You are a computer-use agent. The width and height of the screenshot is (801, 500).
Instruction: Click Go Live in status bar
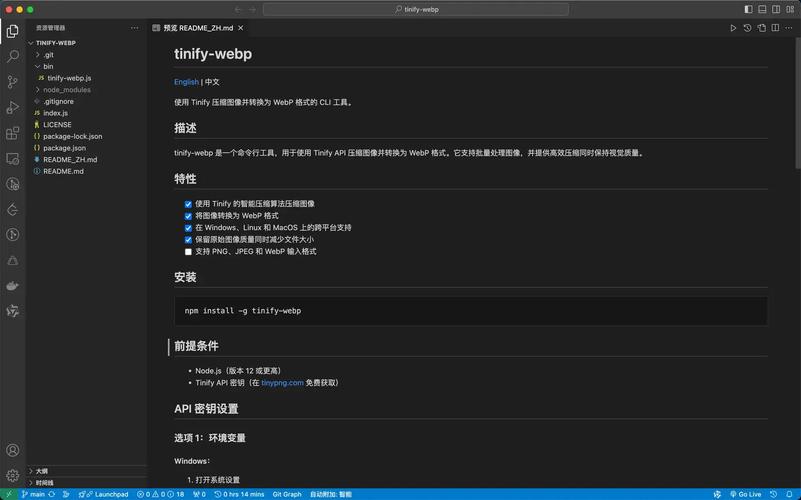[745, 494]
